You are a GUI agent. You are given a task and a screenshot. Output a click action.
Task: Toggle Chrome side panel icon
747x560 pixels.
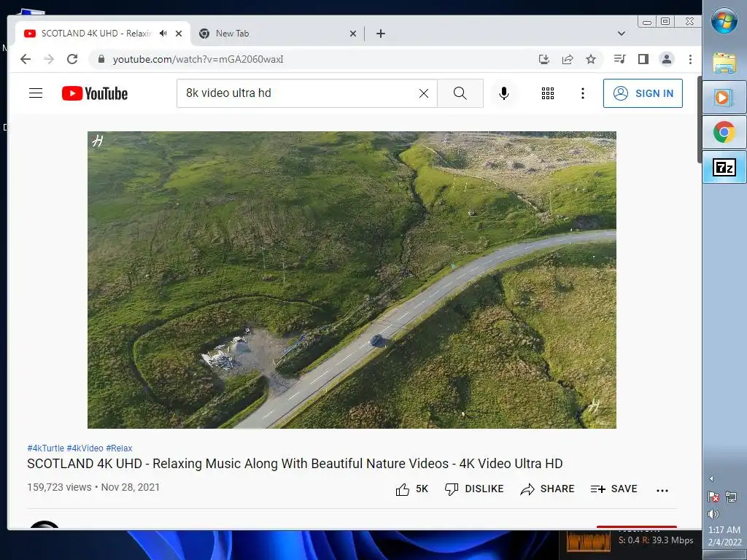click(x=643, y=59)
